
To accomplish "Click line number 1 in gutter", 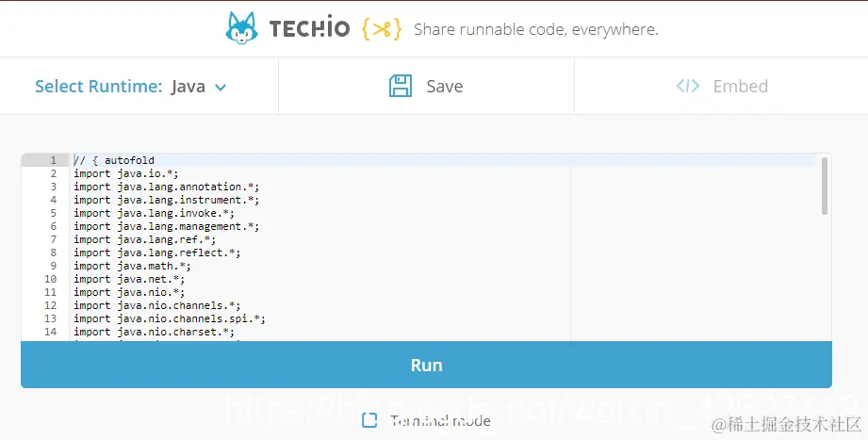I will pos(53,160).
